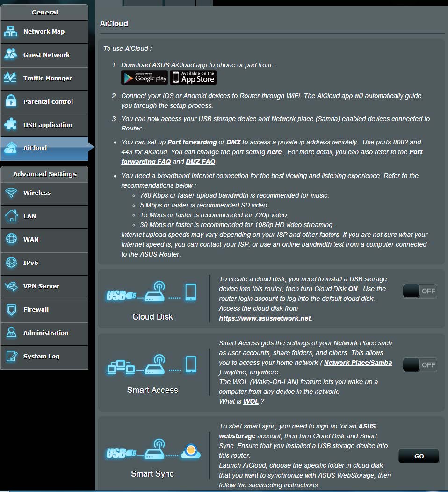Viewport: 448px width, 492px height.
Task: Select the AiCloud sidebar entry
Action: 44,148
